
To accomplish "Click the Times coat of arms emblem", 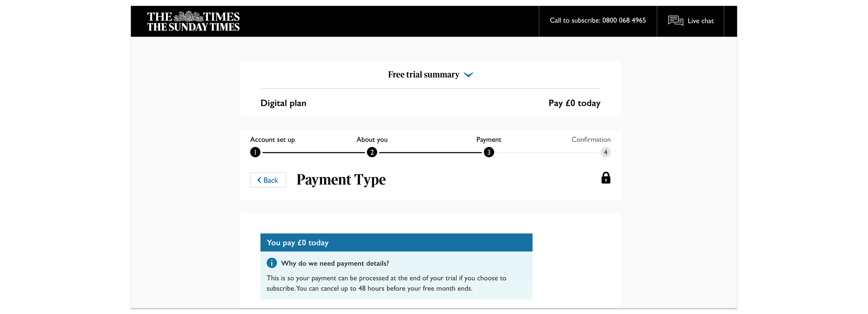I will (x=188, y=15).
